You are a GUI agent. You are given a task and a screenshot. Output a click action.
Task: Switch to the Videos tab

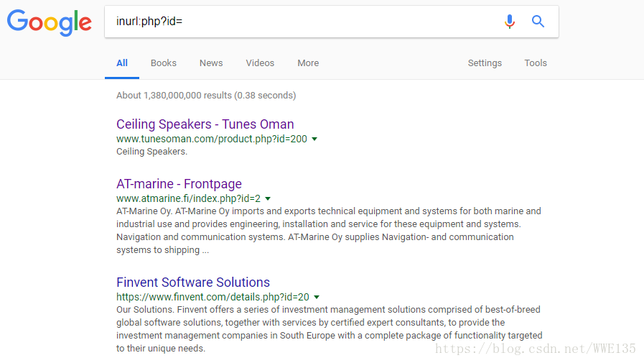point(260,63)
